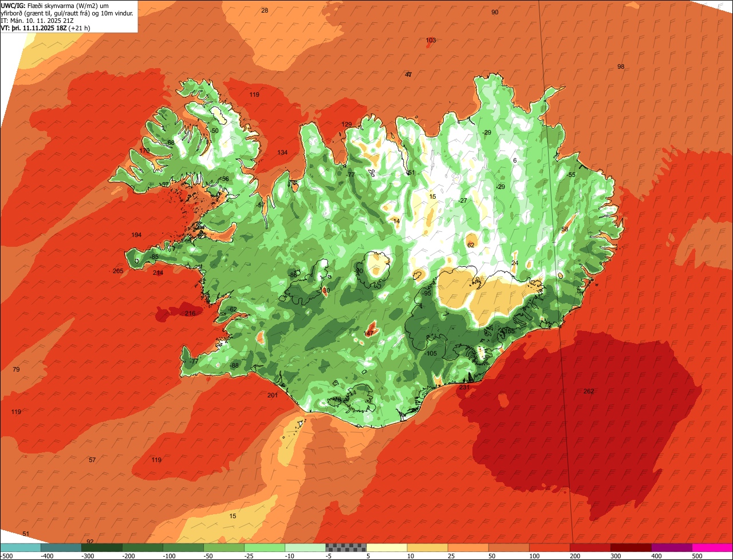Image resolution: width=733 pixels, height=560 pixels.
Task: Pick the 25 to 50 light orange legend swatch
Action: coord(467,547)
